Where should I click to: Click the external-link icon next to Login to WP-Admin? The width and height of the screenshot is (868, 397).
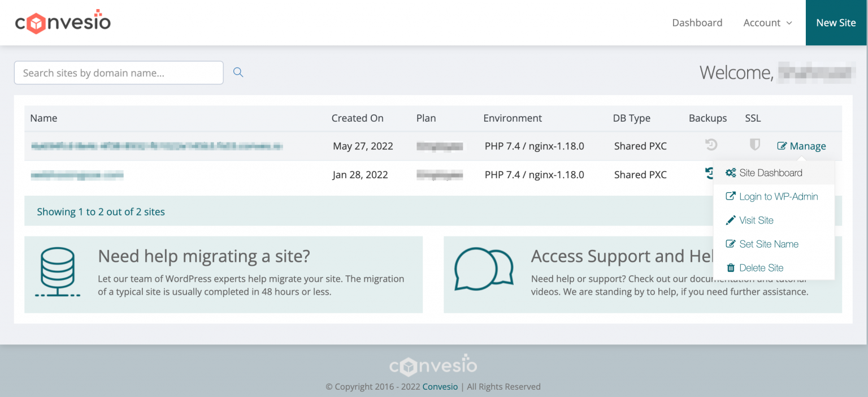click(x=731, y=196)
